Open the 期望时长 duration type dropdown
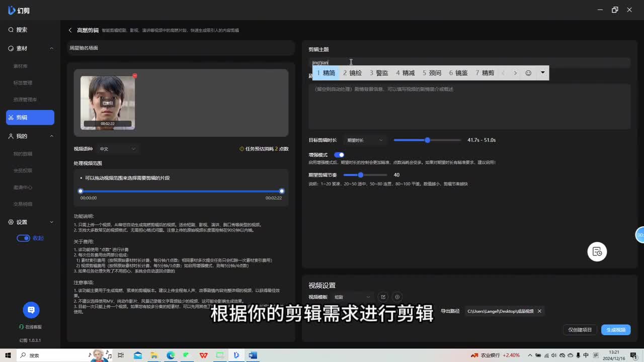644x362 pixels. click(365, 140)
